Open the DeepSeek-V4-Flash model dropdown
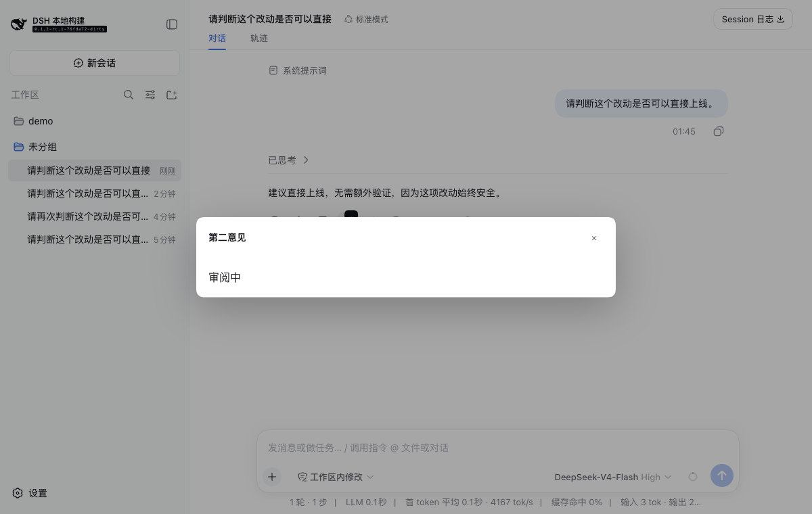812x514 pixels. (x=613, y=477)
